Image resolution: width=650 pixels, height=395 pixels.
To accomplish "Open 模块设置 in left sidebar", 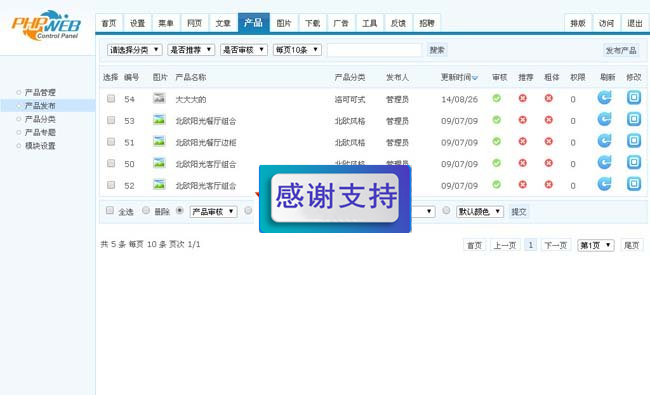I will [x=40, y=145].
